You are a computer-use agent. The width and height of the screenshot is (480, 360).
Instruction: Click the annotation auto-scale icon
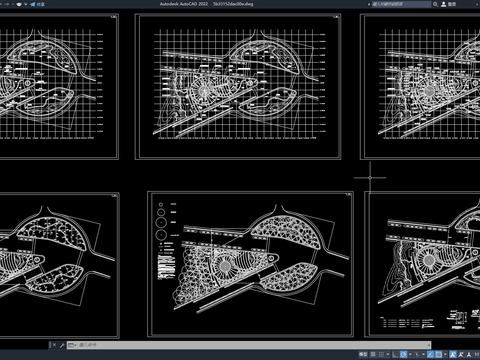pyautogui.click(x=461, y=354)
